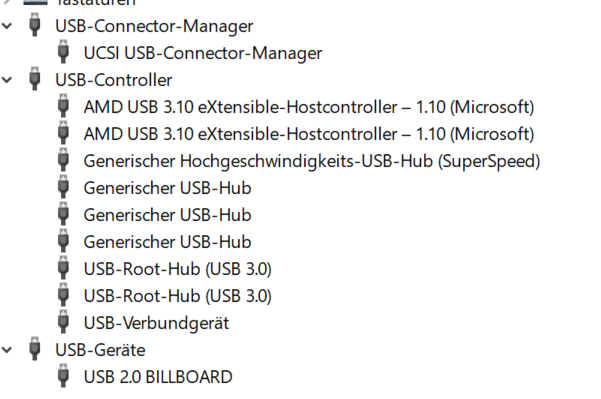
Task: Select the last Generischer USB-Hub entry
Action: pos(167,242)
